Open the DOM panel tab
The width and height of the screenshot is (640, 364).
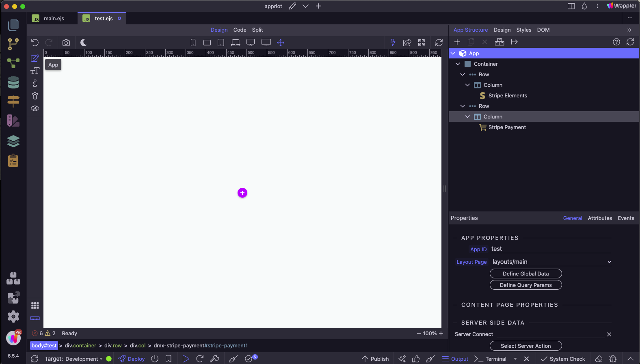tap(543, 30)
